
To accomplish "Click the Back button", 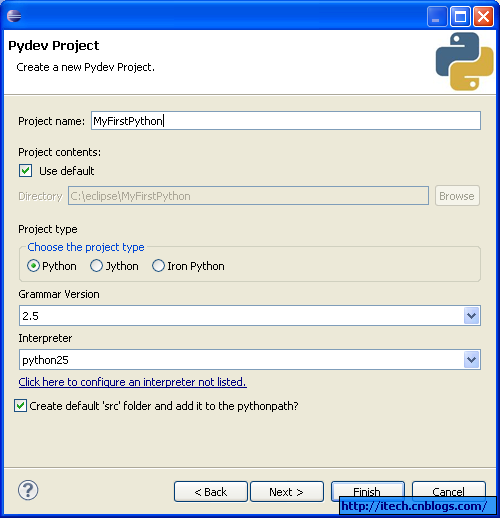I will pos(211,492).
